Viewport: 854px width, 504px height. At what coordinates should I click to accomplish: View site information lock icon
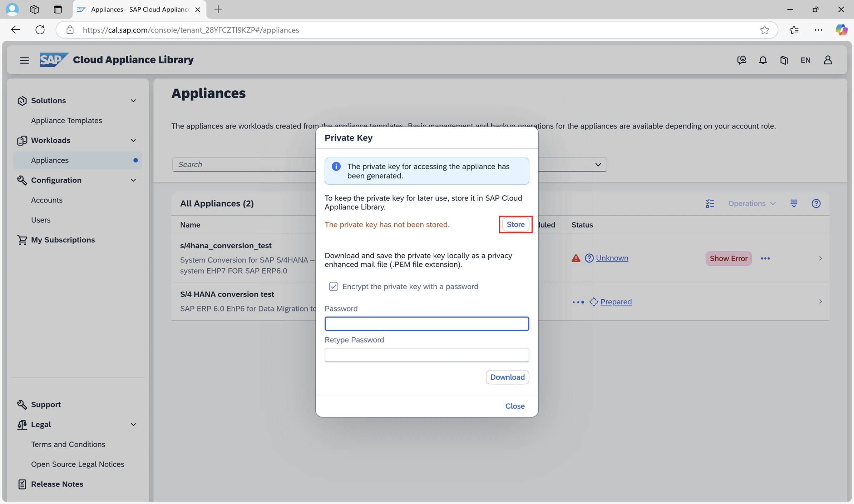tap(70, 30)
